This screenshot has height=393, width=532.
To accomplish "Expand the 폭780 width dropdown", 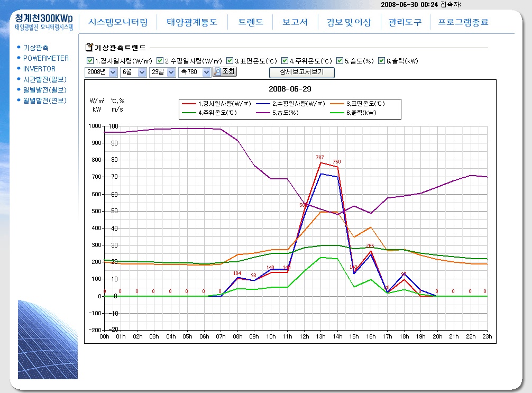I will coord(206,72).
